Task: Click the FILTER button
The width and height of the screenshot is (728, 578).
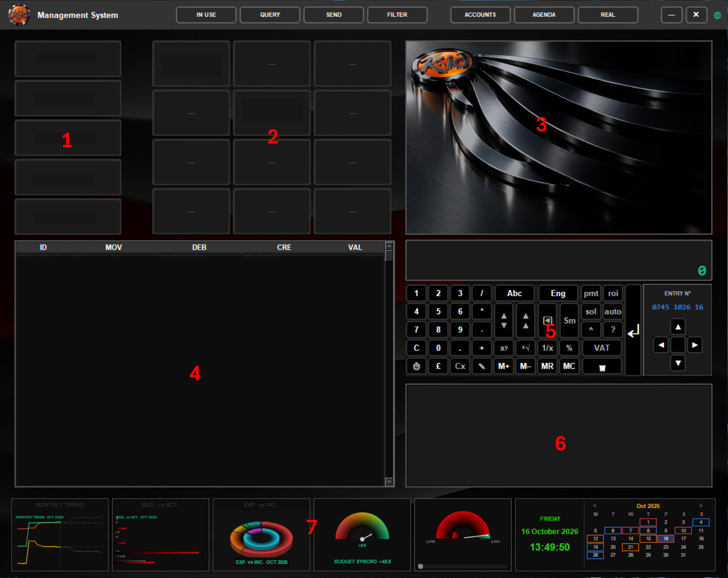Action: pyautogui.click(x=397, y=15)
